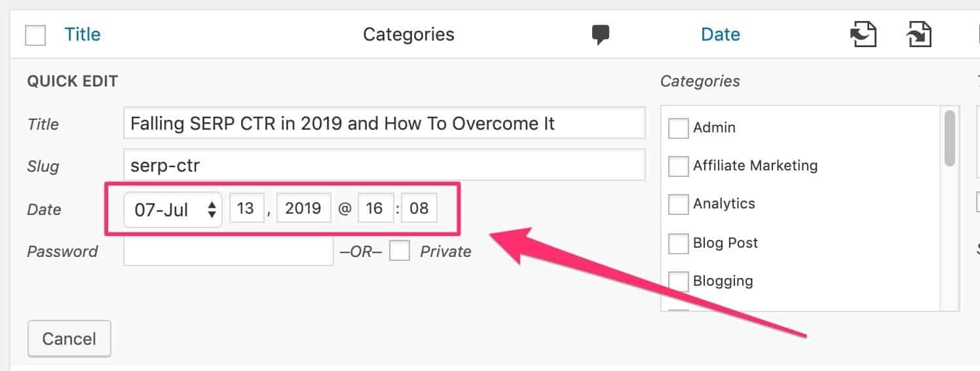Sort posts by the Title column
The width and height of the screenshot is (980, 371).
click(x=83, y=34)
